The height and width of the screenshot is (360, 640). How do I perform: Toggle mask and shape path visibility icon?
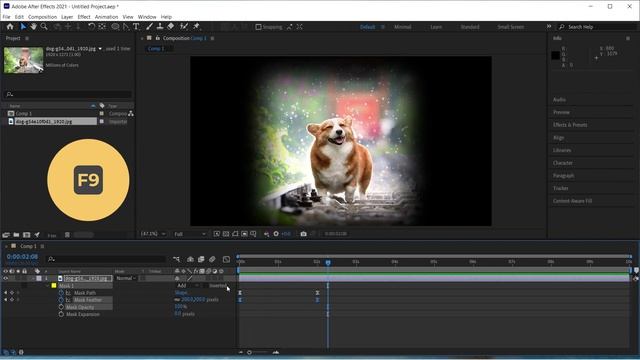pyautogui.click(x=235, y=234)
